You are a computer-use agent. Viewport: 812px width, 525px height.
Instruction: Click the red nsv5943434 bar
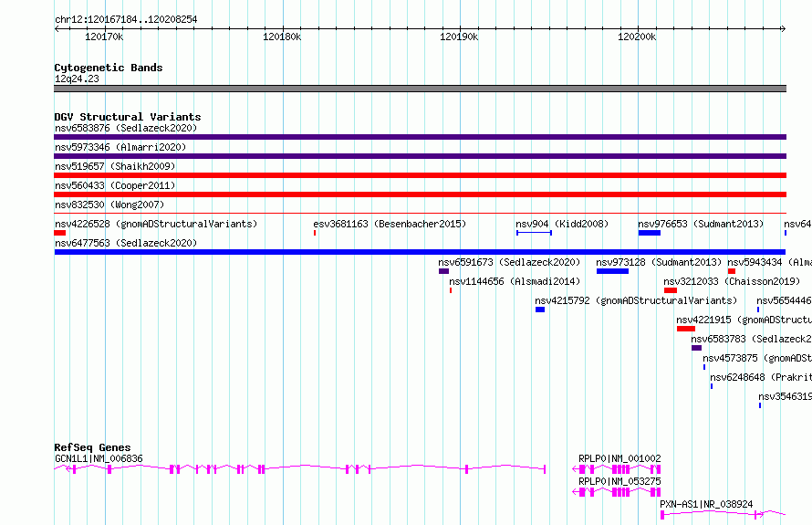pos(732,271)
